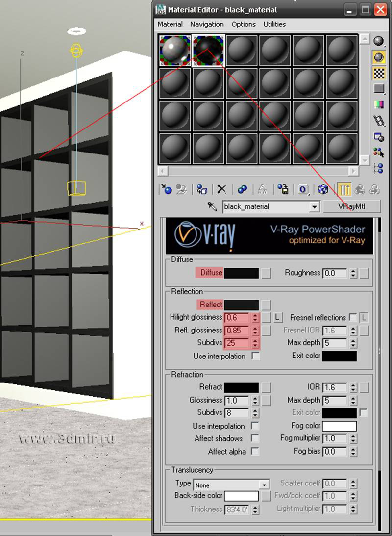Click the Put to Library icon

(283, 189)
